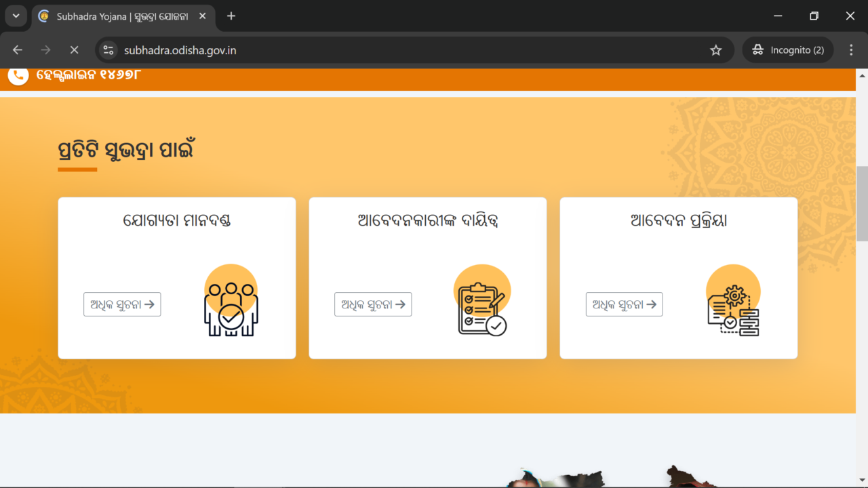868x488 pixels.
Task: Click the applicant responsibility checklist icon
Action: coord(481,300)
